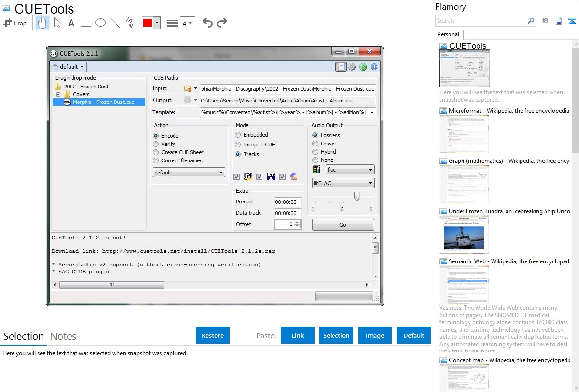Open the CUETools snapshot thumbnail
The width and height of the screenshot is (579, 392).
point(464,69)
